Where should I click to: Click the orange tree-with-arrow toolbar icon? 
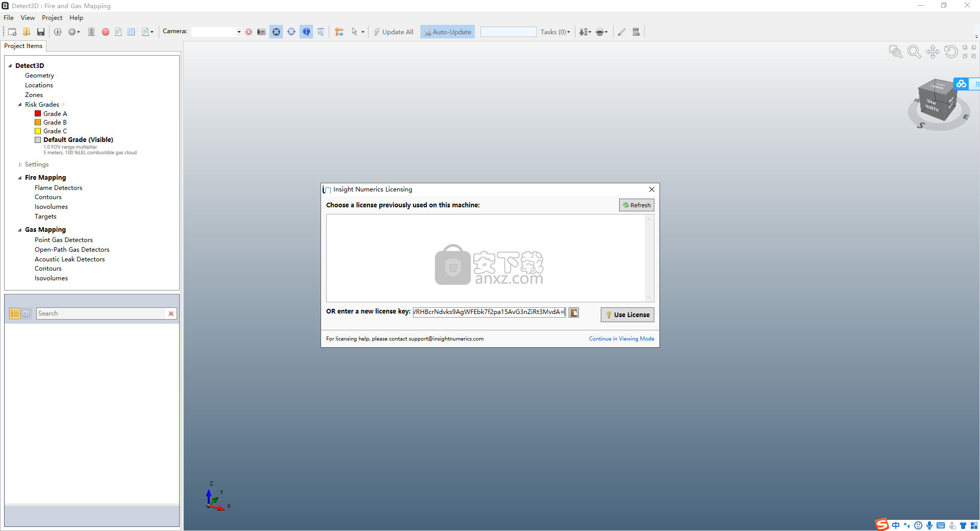click(x=339, y=32)
